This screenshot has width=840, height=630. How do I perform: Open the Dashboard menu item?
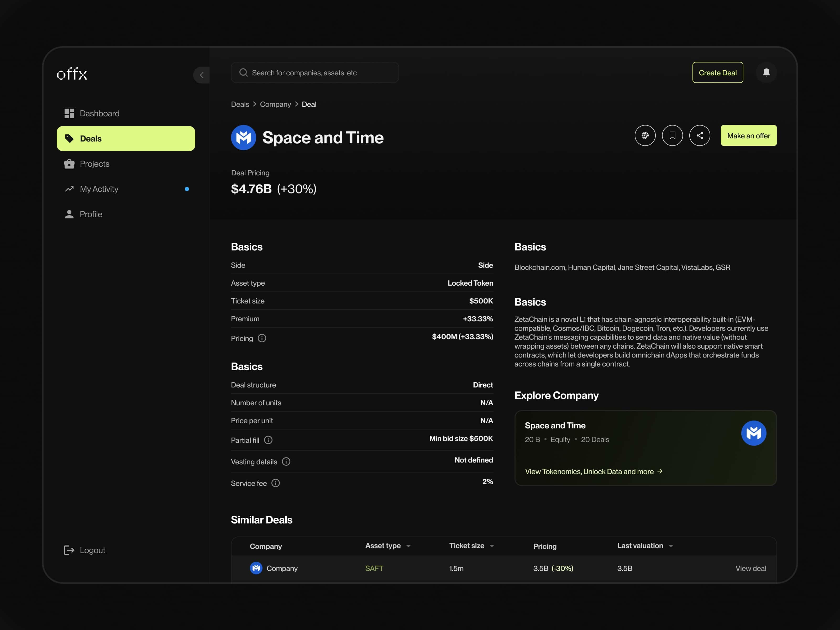(x=126, y=113)
